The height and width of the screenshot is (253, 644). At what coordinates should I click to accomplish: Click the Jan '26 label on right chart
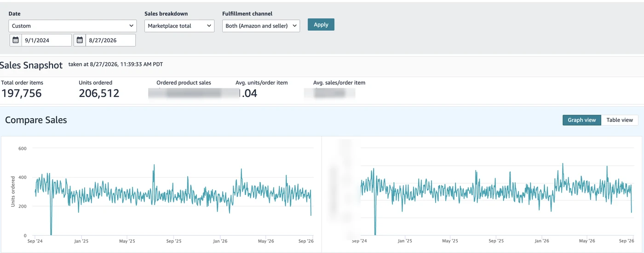[x=542, y=241]
